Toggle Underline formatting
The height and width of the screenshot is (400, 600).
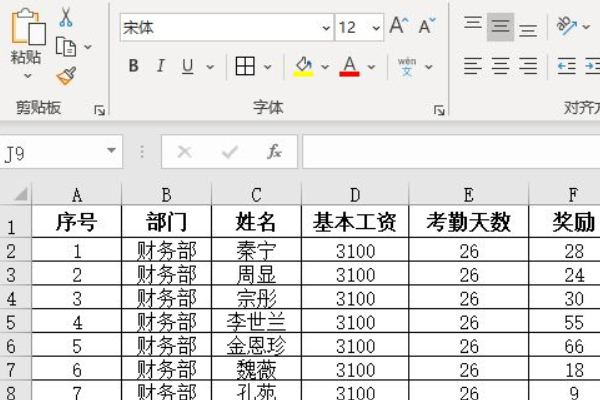coord(187,66)
